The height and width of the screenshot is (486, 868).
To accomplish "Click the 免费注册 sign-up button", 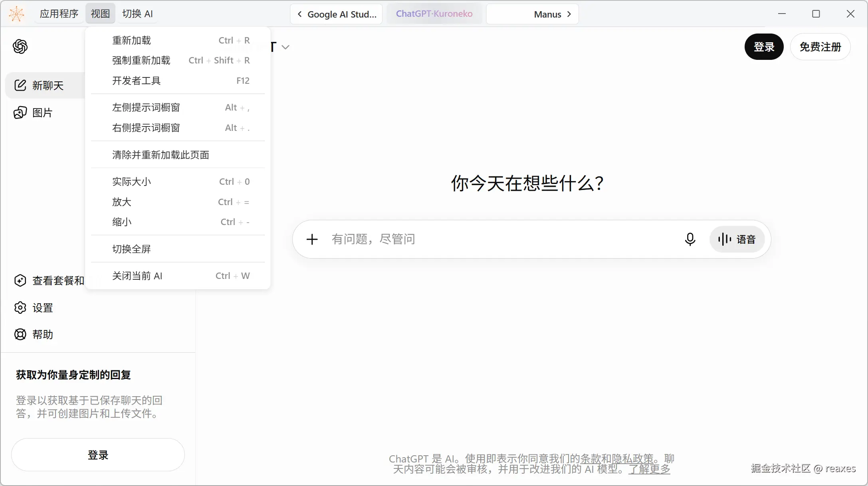I will tap(820, 47).
